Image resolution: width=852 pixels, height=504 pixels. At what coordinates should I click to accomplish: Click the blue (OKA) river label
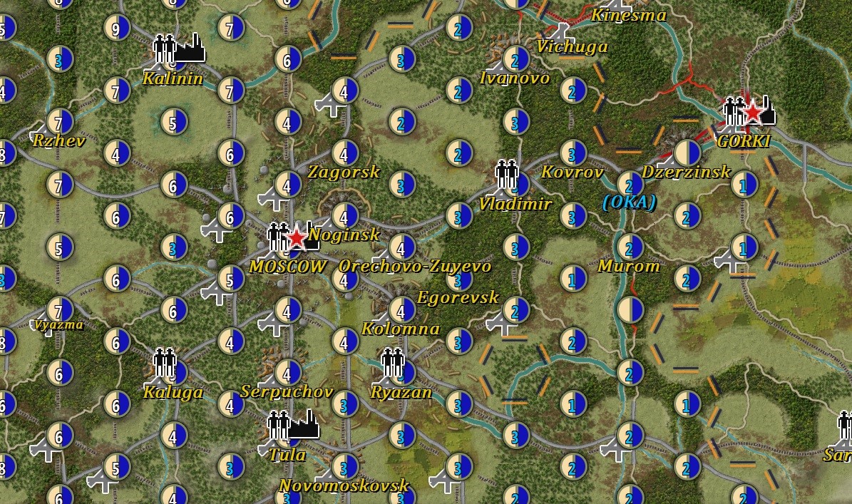(x=630, y=202)
